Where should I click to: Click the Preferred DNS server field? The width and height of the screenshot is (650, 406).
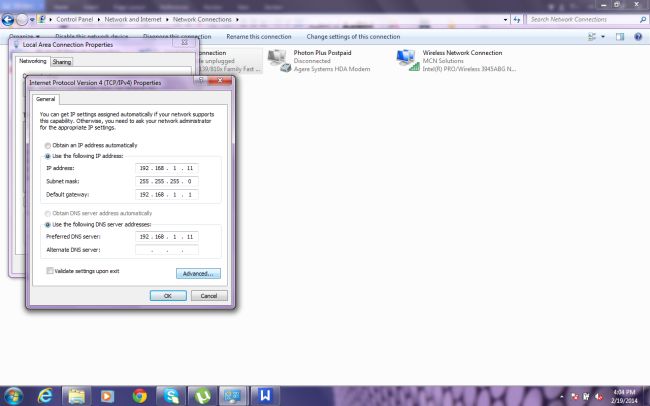pyautogui.click(x=167, y=236)
